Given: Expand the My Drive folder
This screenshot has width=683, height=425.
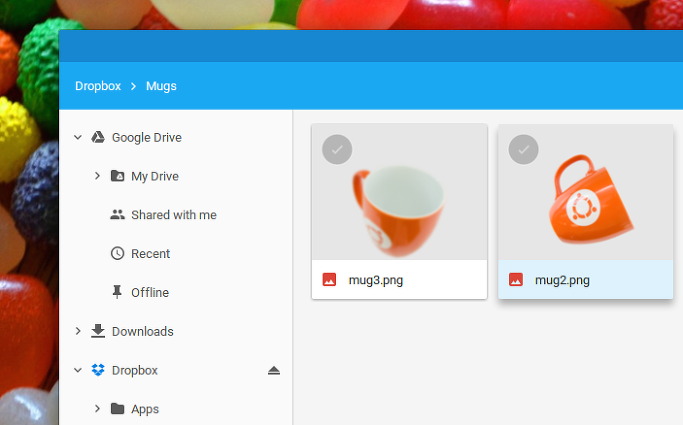Looking at the screenshot, I should coord(97,176).
